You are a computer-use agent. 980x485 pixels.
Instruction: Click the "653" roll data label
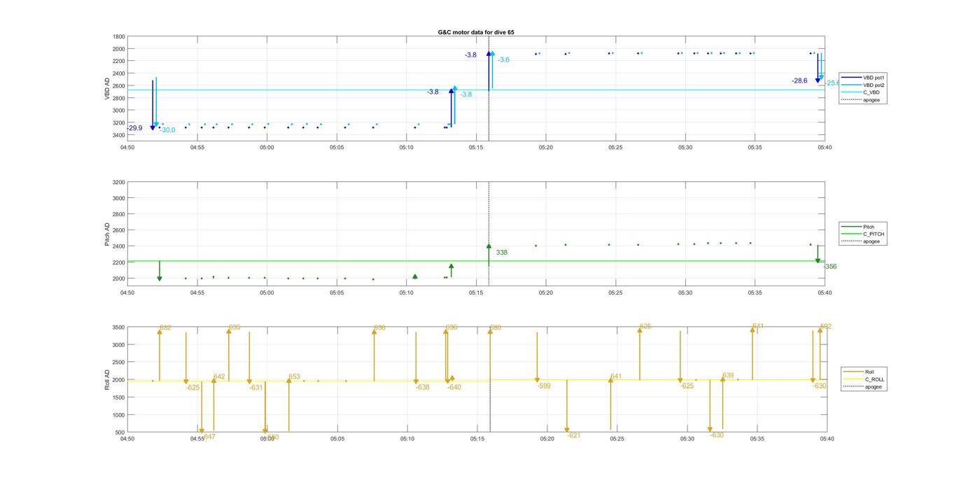[x=295, y=377]
